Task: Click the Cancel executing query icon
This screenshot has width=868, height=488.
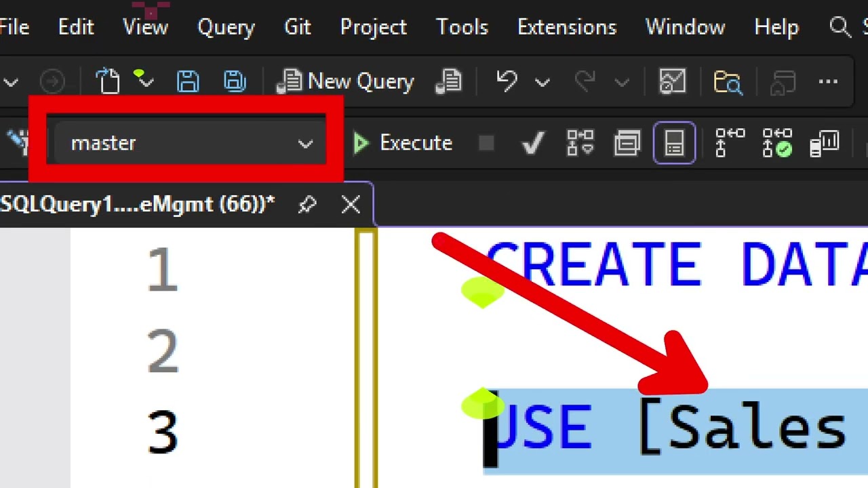Action: tap(486, 143)
